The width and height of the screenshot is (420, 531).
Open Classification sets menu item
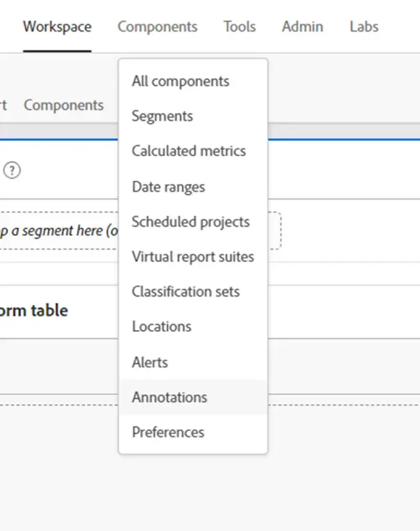(185, 292)
